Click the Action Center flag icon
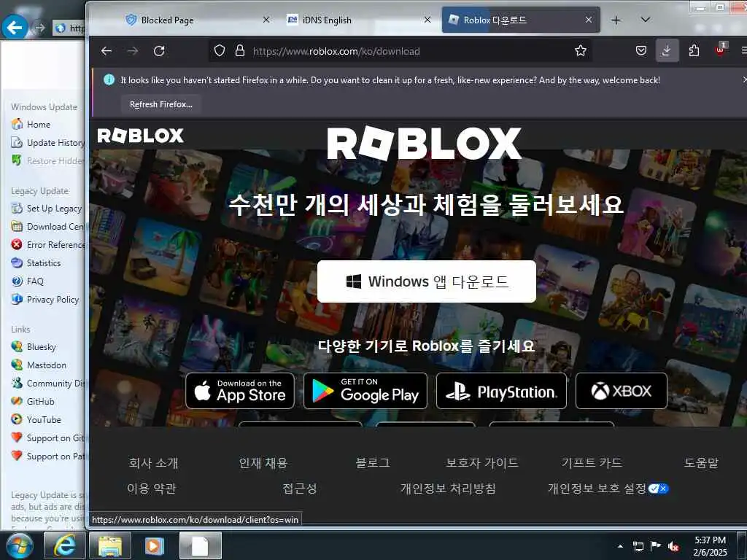747x560 pixels. coord(656,546)
